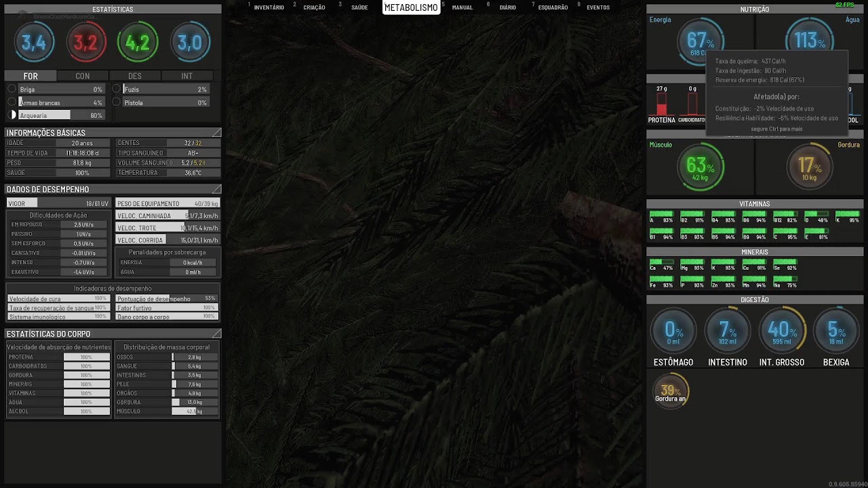Click the Veloc. Trote speed bar
The width and height of the screenshot is (868, 488).
[167, 228]
